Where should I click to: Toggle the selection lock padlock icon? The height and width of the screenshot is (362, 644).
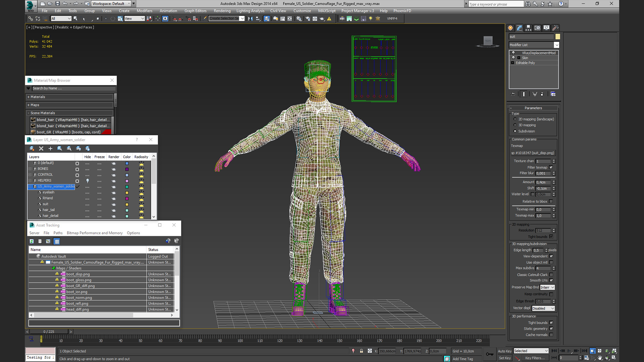click(361, 351)
